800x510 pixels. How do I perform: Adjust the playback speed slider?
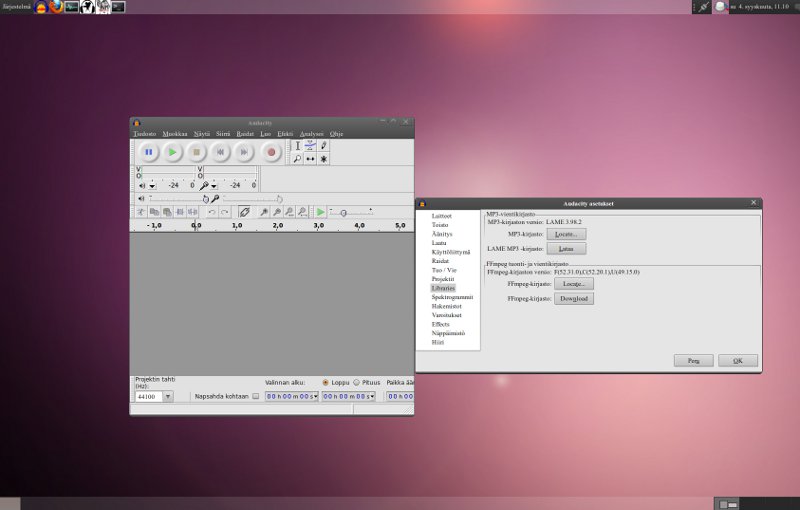click(351, 212)
